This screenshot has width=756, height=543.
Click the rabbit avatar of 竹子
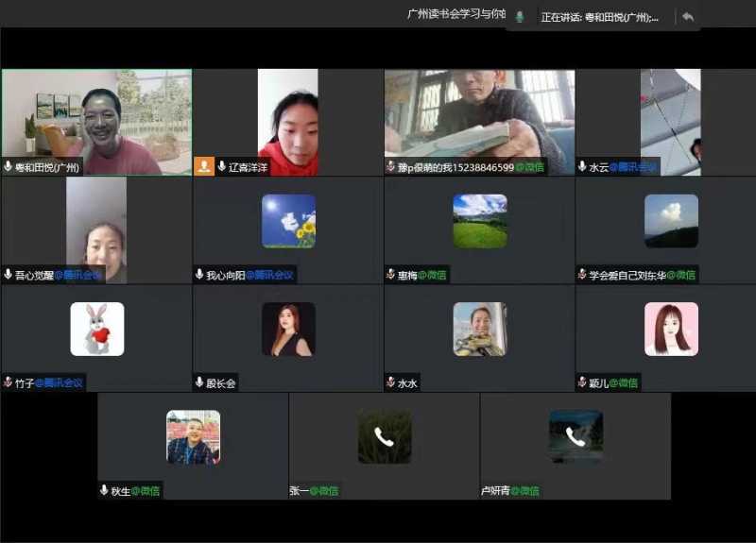pyautogui.click(x=96, y=329)
